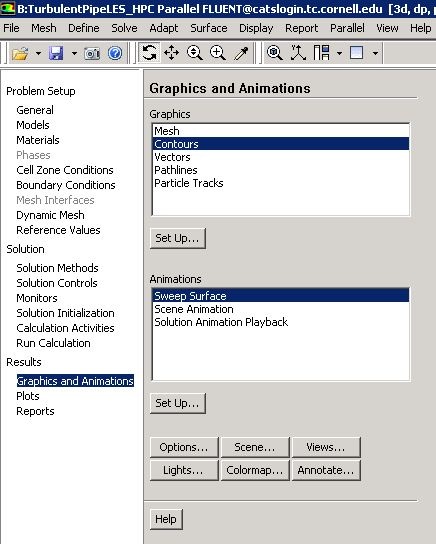The height and width of the screenshot is (544, 436).
Task: Expand the open folder dropdown arrow
Action: pyautogui.click(x=38, y=53)
